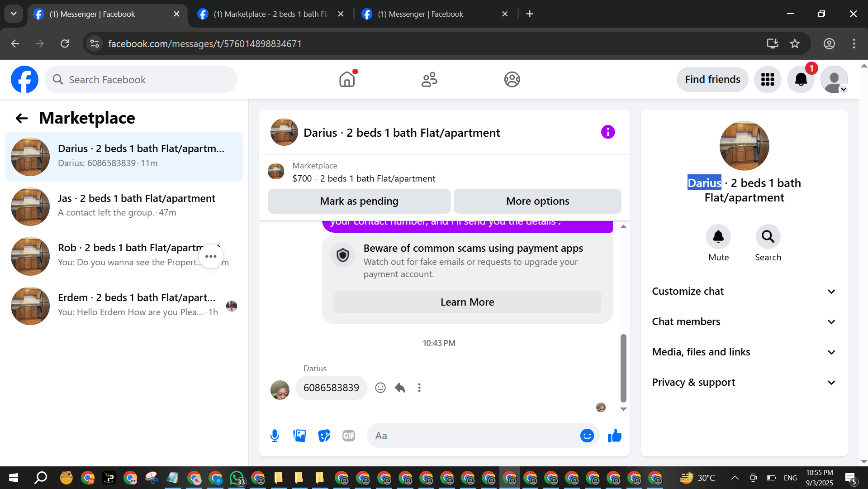The image size is (868, 489).
Task: Open More options for the listing
Action: click(x=537, y=201)
